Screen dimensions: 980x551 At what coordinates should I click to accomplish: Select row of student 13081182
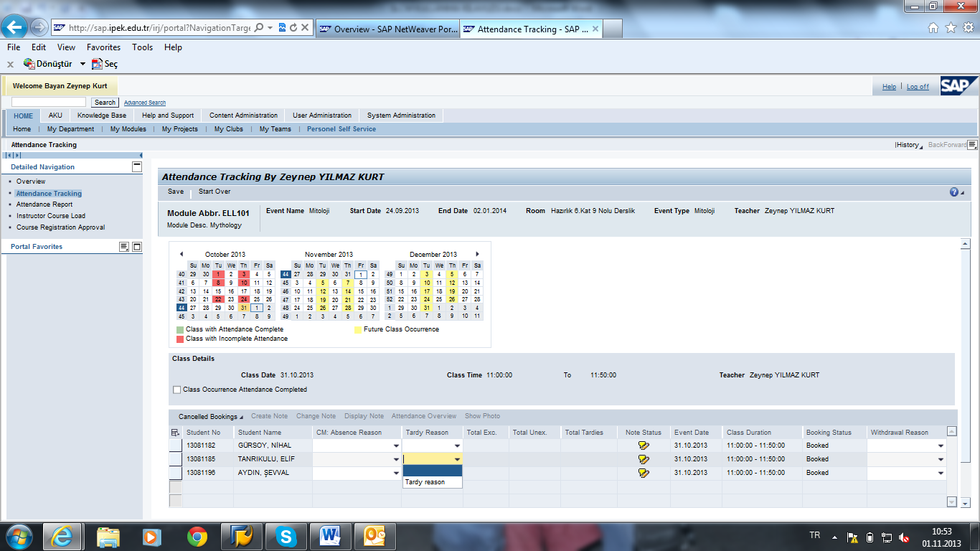(x=176, y=446)
